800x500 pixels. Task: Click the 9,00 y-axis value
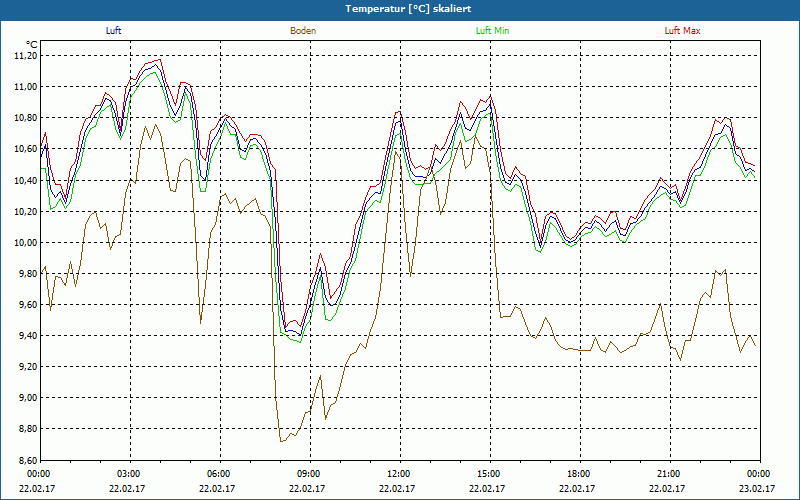click(28, 397)
